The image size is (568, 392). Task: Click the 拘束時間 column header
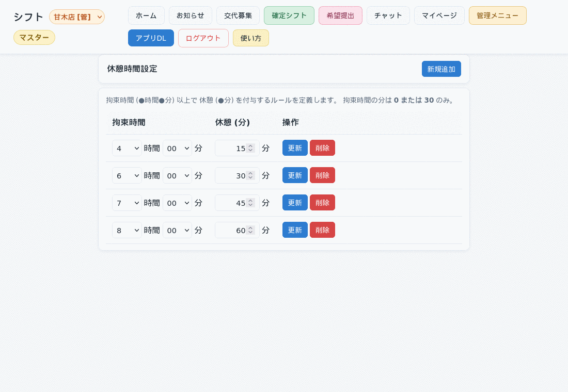point(129,122)
